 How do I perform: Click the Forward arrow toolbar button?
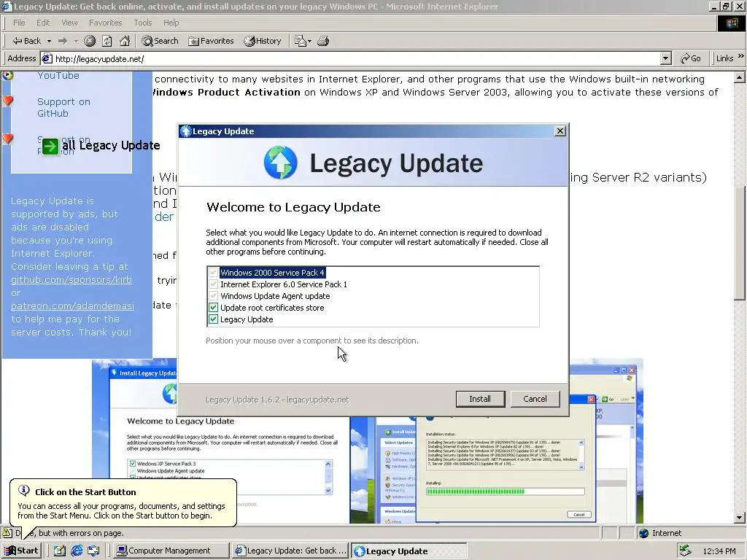pos(63,41)
